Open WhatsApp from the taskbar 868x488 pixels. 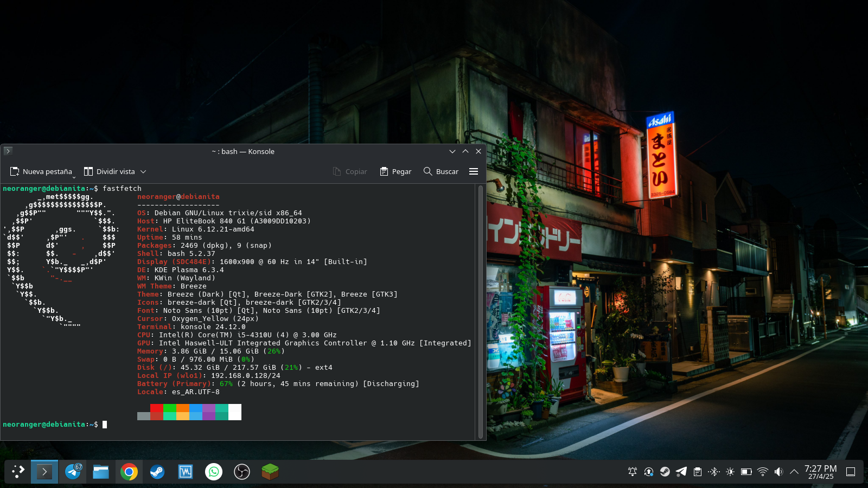pos(214,472)
